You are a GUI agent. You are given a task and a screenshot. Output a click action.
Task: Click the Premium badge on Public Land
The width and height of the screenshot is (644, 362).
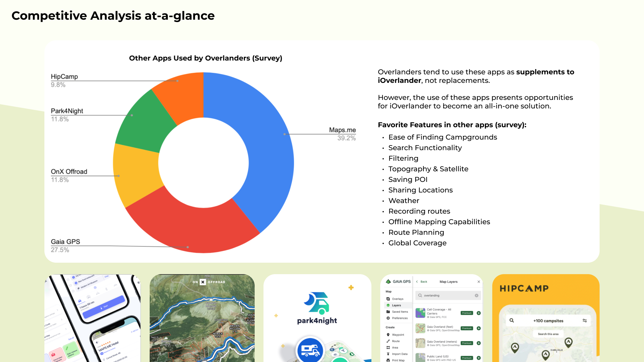point(467,358)
